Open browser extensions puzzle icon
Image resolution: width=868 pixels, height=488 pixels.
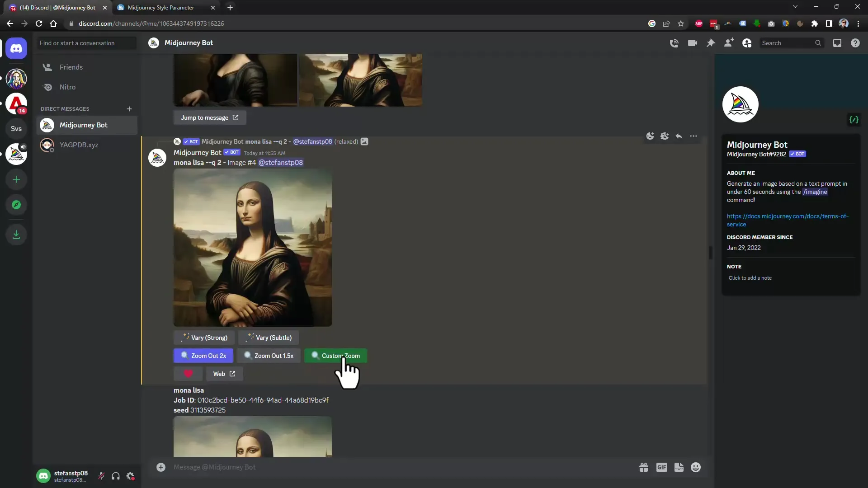[815, 23]
